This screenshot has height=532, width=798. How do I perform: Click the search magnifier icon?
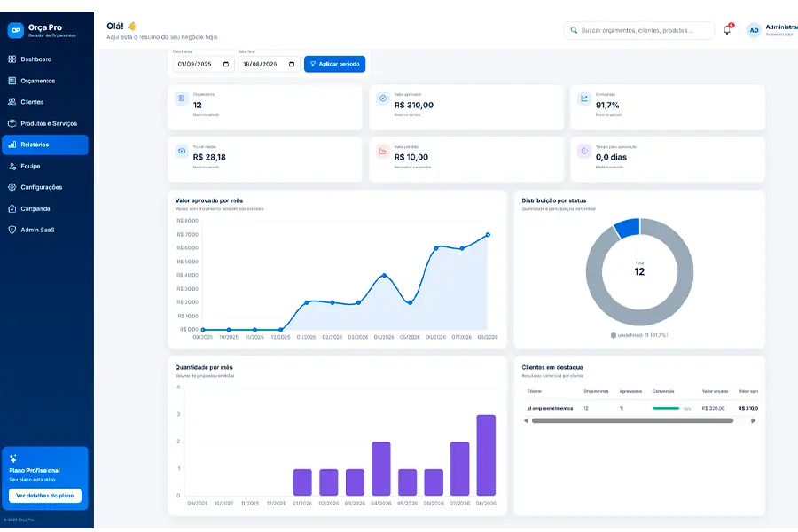click(x=574, y=30)
